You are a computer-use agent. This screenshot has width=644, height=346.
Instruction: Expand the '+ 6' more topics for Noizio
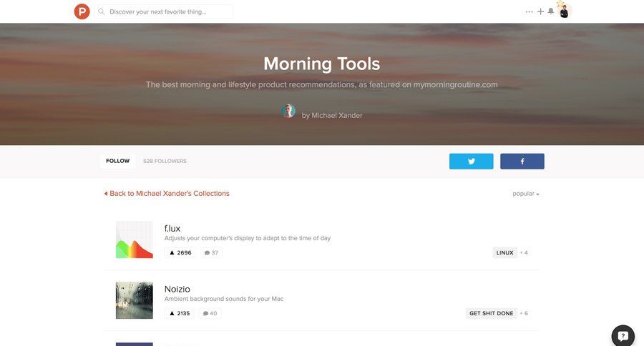(x=524, y=313)
